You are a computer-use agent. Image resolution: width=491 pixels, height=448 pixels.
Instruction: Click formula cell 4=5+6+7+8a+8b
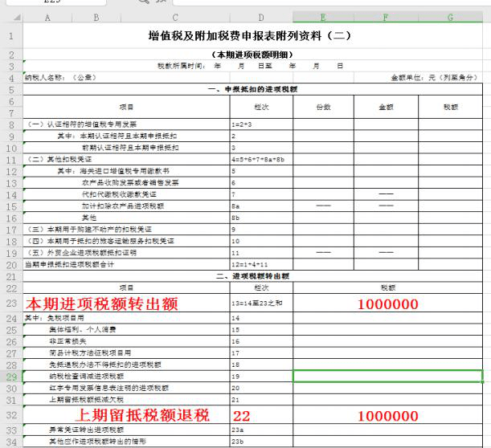(x=261, y=160)
